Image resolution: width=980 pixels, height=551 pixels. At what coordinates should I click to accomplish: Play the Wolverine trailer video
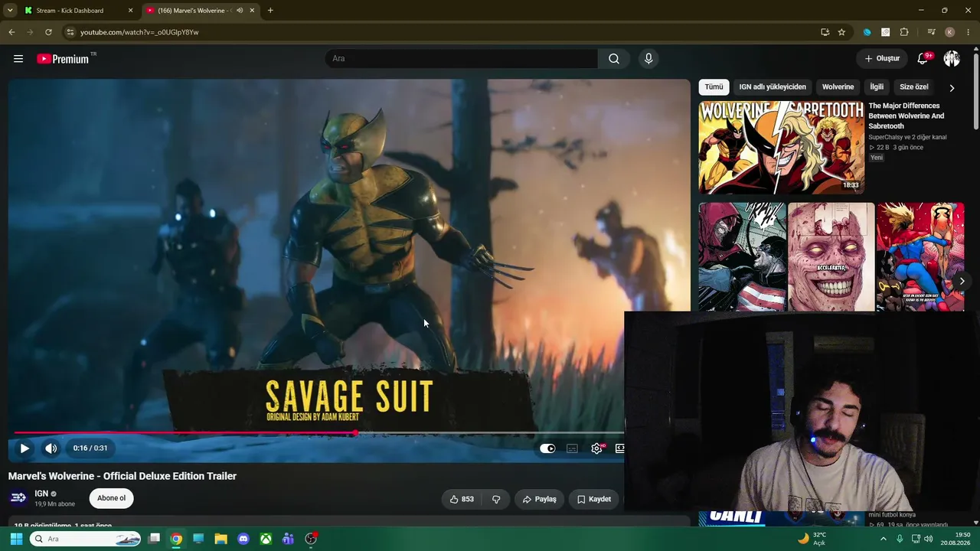pos(24,448)
